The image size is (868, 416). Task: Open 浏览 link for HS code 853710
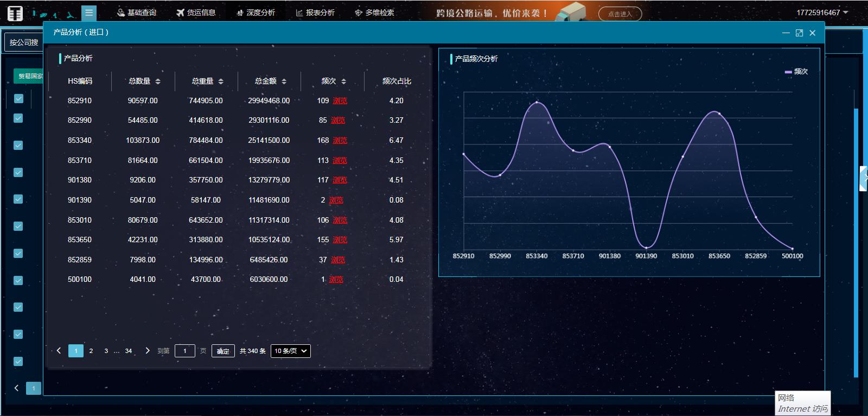[x=340, y=161]
